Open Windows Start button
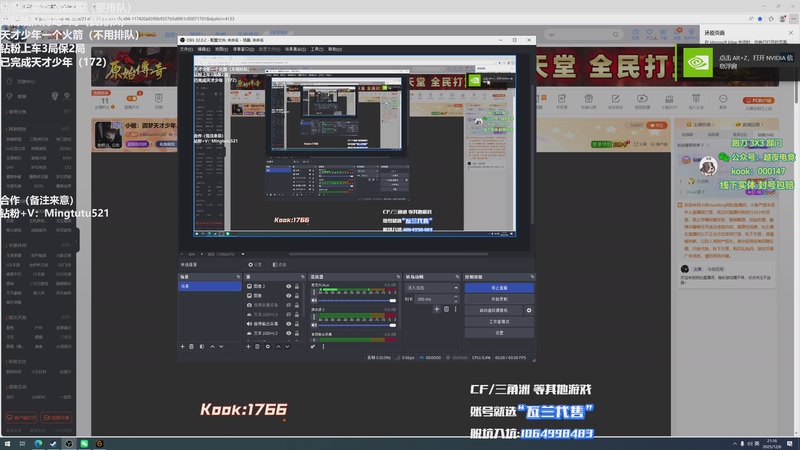The width and height of the screenshot is (800, 450). point(7,444)
